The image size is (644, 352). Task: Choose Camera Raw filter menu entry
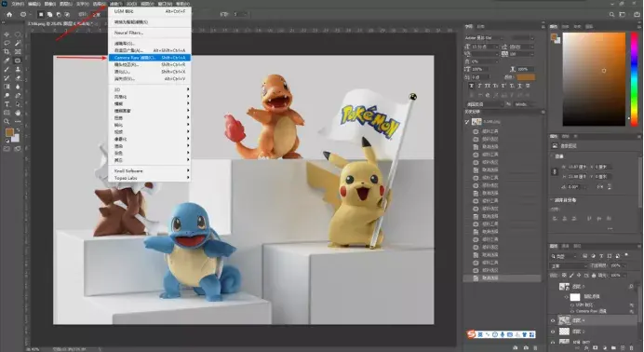[150, 58]
